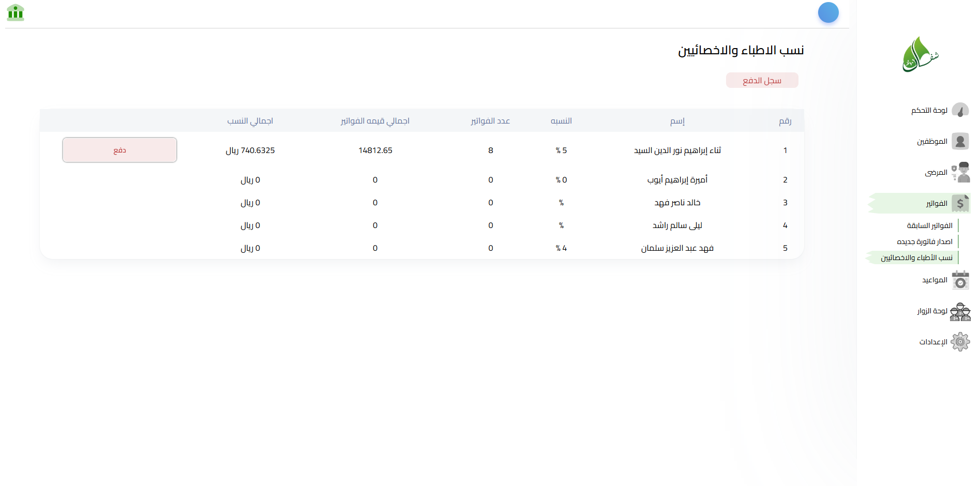Click the عدد الفواتير column header

pyautogui.click(x=491, y=120)
